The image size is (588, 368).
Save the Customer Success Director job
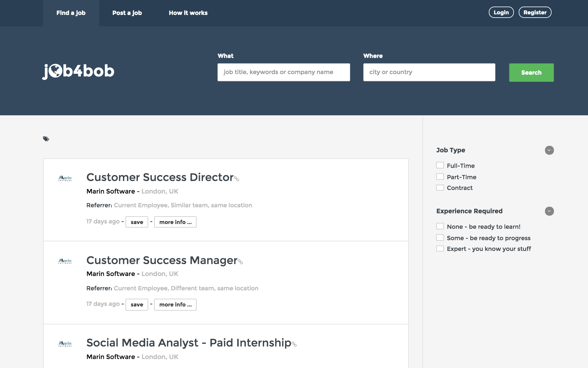point(137,222)
